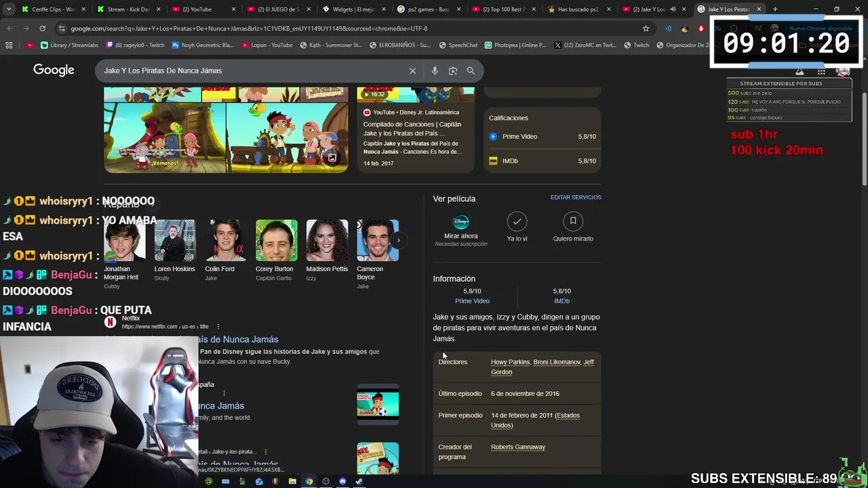Open the Lopon - YouTube bookmark

pos(267,45)
